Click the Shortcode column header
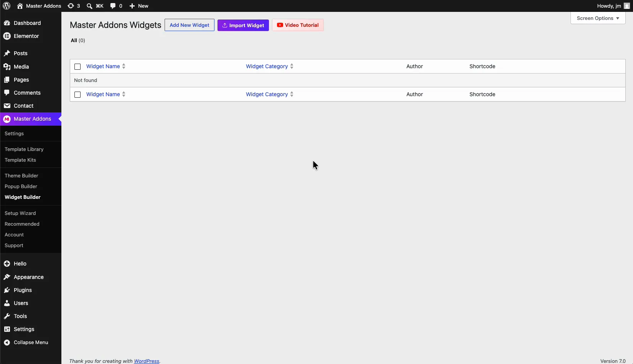This screenshot has height=364, width=633. 482,66
